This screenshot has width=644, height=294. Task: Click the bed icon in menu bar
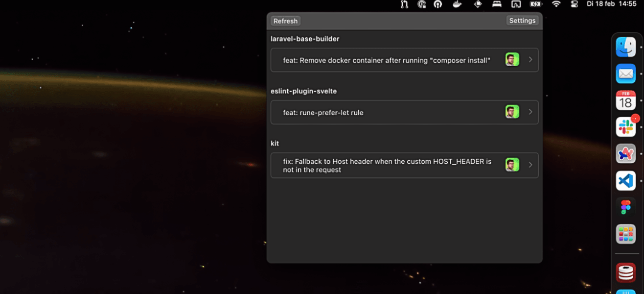497,4
